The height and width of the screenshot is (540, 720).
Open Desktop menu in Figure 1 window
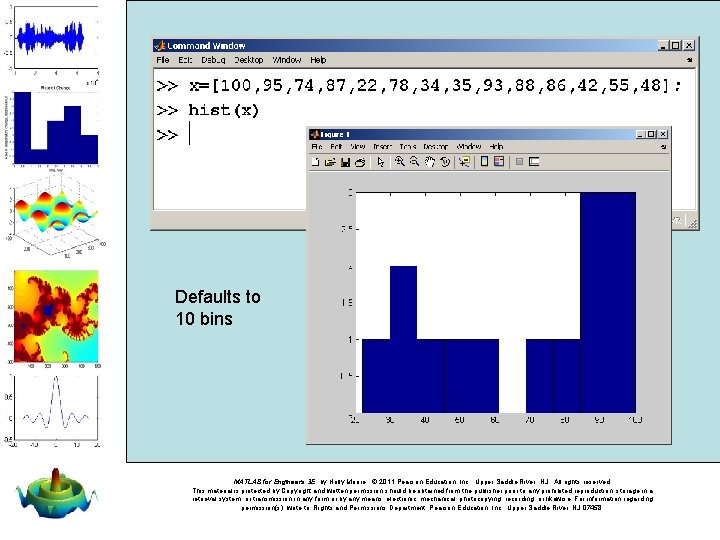click(x=435, y=146)
